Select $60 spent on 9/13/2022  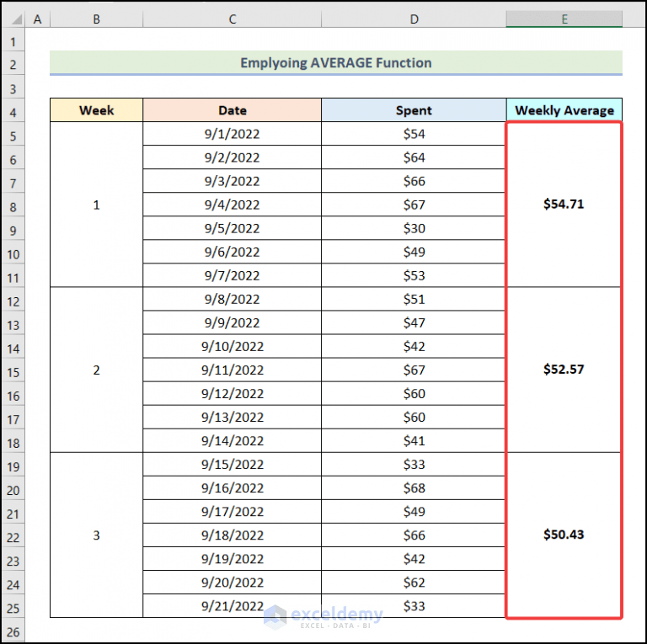414,417
